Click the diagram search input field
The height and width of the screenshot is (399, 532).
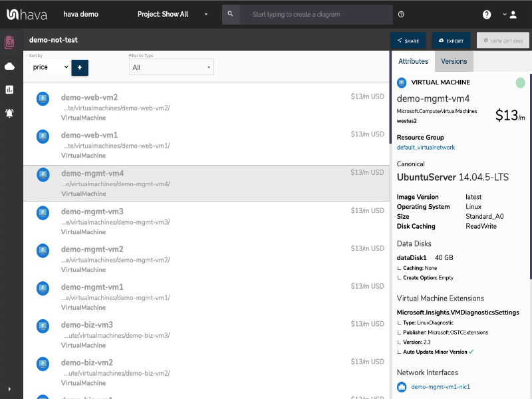pyautogui.click(x=313, y=13)
